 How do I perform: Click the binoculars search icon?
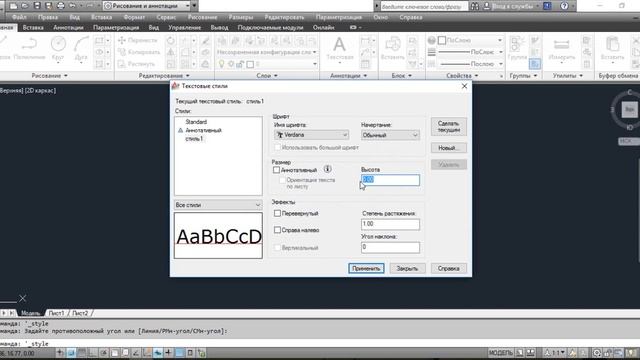(x=475, y=6)
